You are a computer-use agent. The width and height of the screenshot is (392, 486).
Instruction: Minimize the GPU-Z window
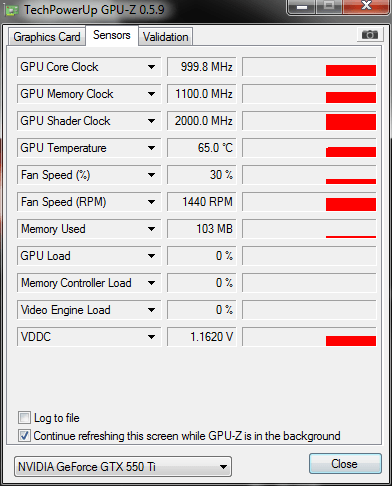point(302,7)
